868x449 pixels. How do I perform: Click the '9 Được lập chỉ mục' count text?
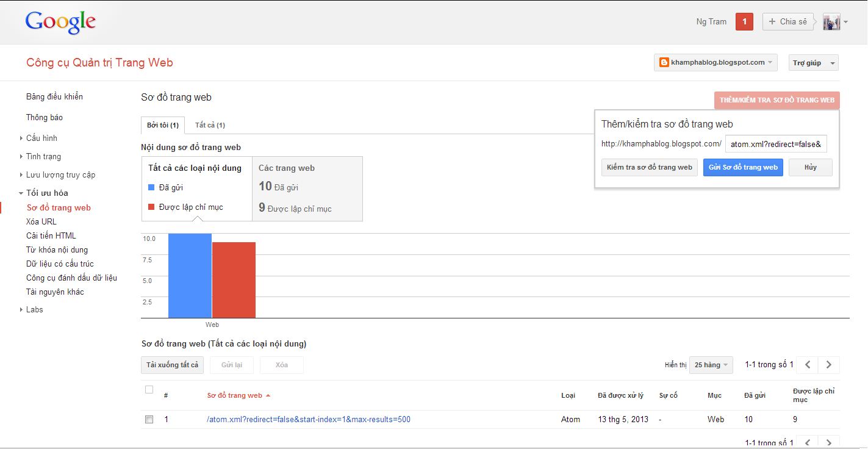click(x=295, y=208)
